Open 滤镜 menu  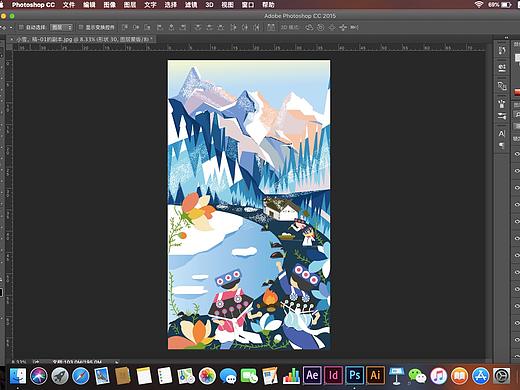click(191, 5)
